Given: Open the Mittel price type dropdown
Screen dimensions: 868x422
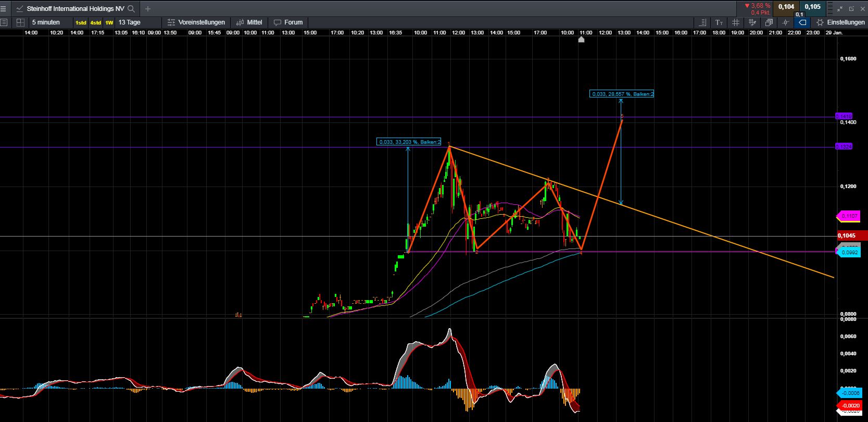Looking at the screenshot, I should coord(249,22).
